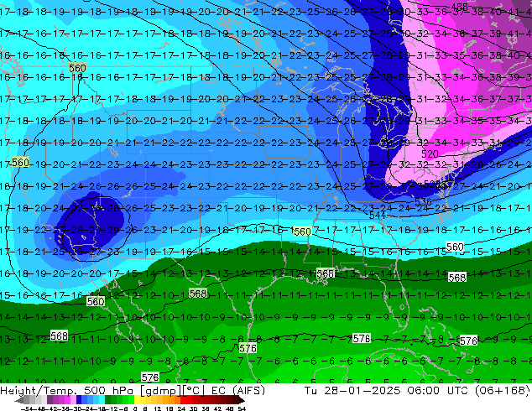The image size is (532, 411).
Task: Pick the yellow swatch in the temperature legend
Action: click(137, 400)
